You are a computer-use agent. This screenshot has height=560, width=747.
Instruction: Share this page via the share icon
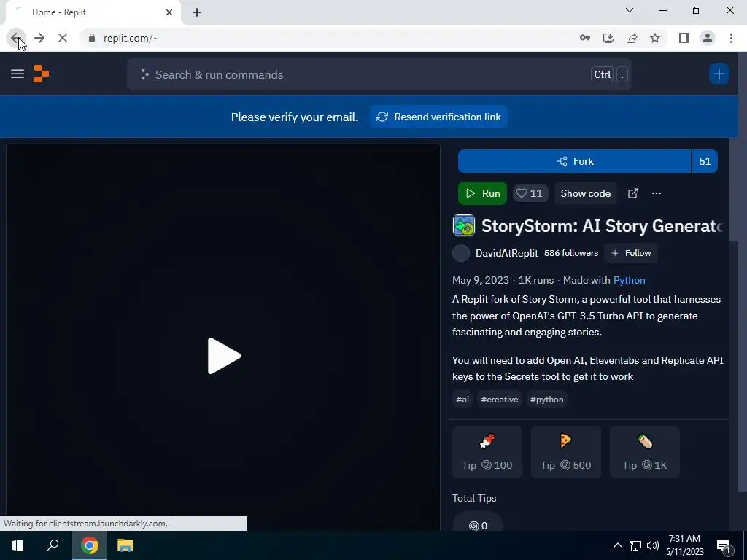[x=632, y=38]
